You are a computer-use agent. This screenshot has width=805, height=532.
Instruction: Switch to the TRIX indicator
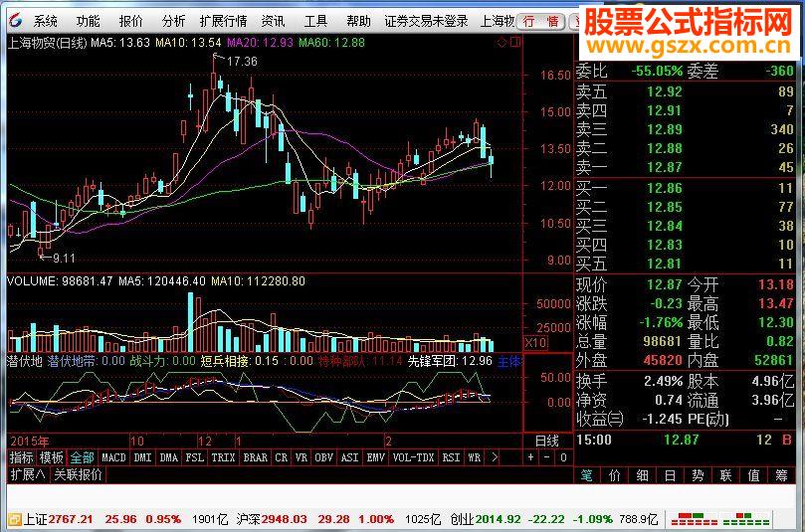pos(223,457)
